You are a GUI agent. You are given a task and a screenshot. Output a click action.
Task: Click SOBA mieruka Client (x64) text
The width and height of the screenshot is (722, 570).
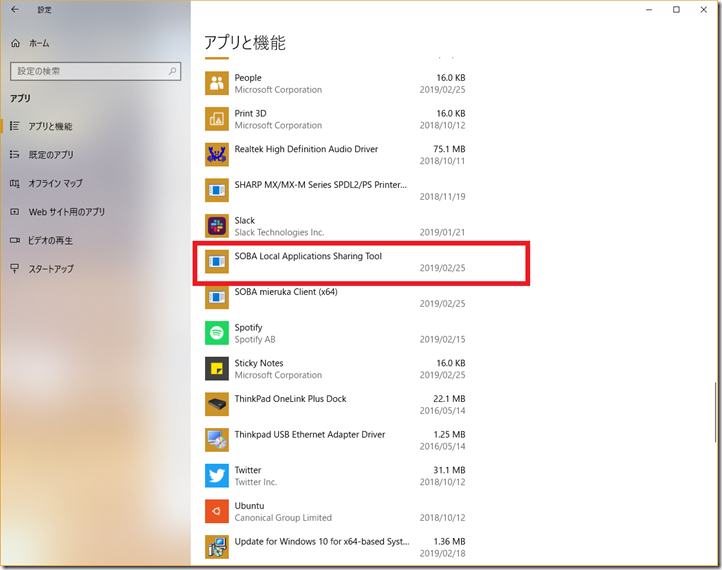[286, 292]
